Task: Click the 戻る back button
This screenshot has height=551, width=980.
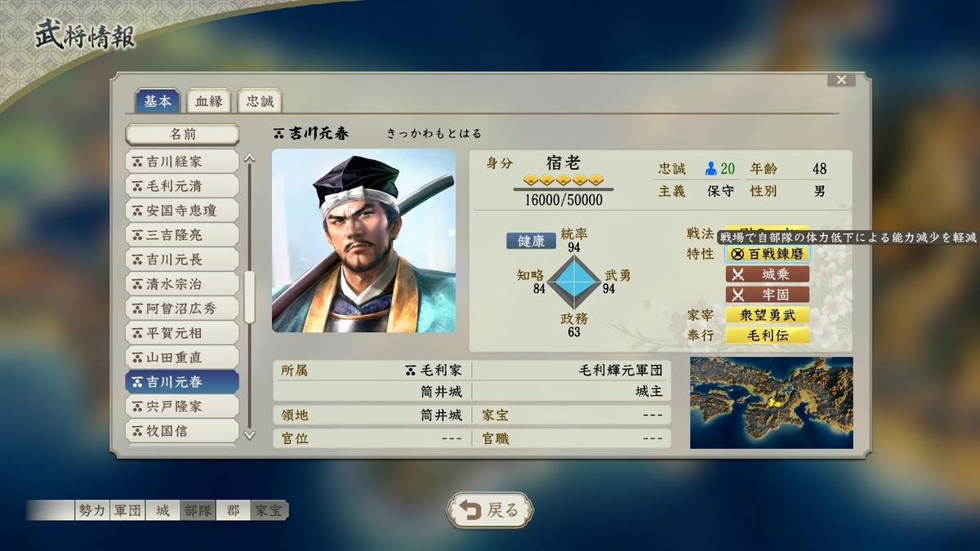Action: coord(490,510)
